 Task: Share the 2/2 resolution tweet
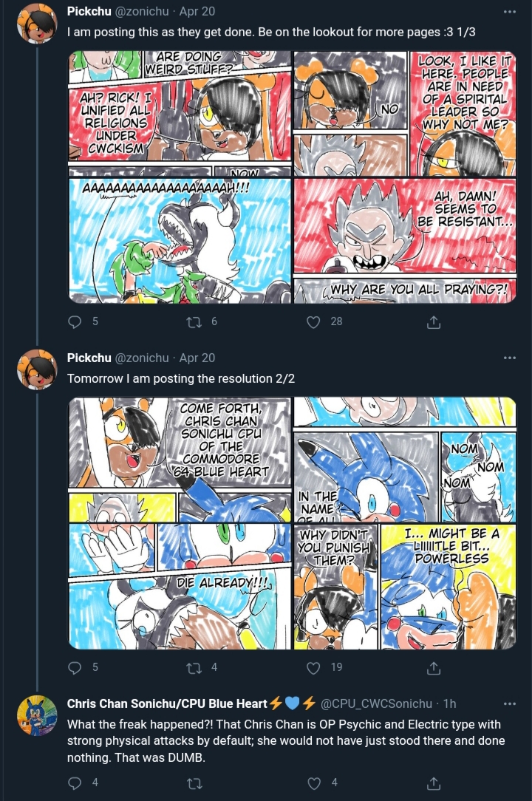(434, 667)
